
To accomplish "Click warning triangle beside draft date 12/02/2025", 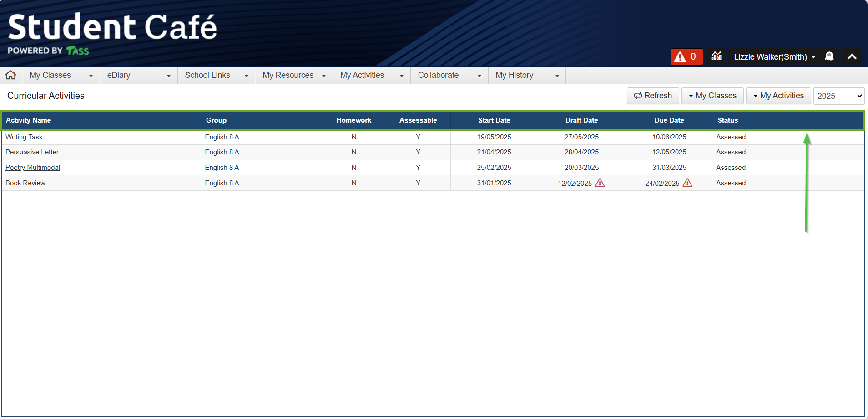I will coord(600,183).
